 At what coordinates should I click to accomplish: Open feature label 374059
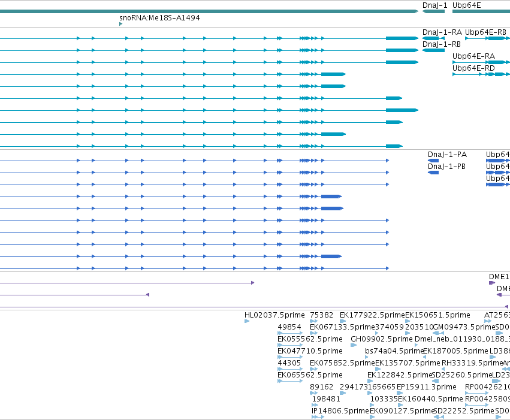(x=390, y=327)
